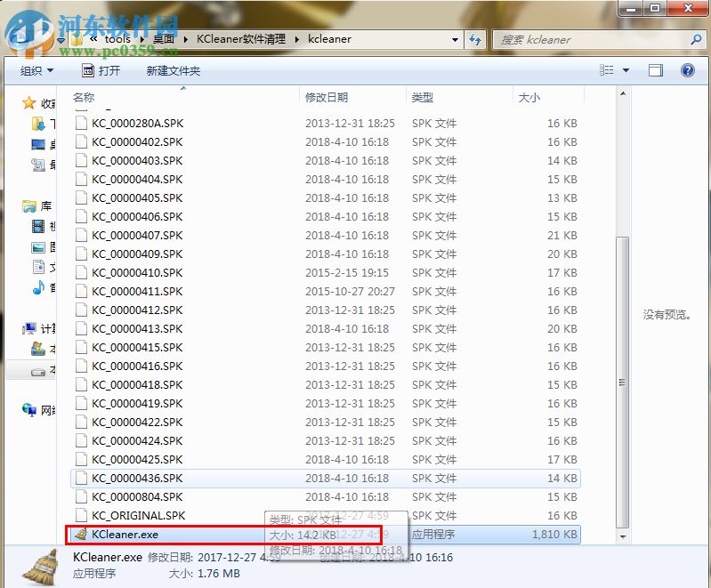711x588 pixels.
Task: Sort by the 大小 (Size) column header
Action: [529, 98]
